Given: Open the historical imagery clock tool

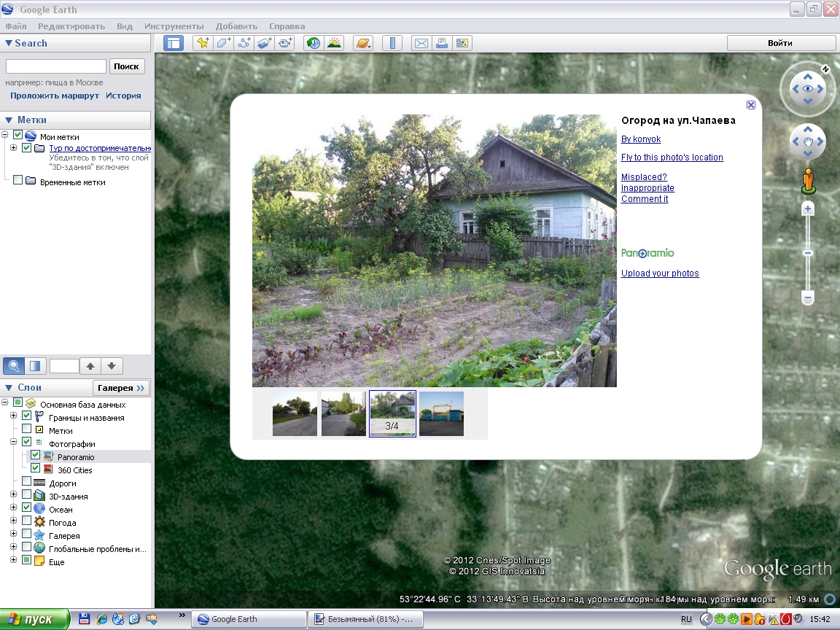Looking at the screenshot, I should (313, 43).
